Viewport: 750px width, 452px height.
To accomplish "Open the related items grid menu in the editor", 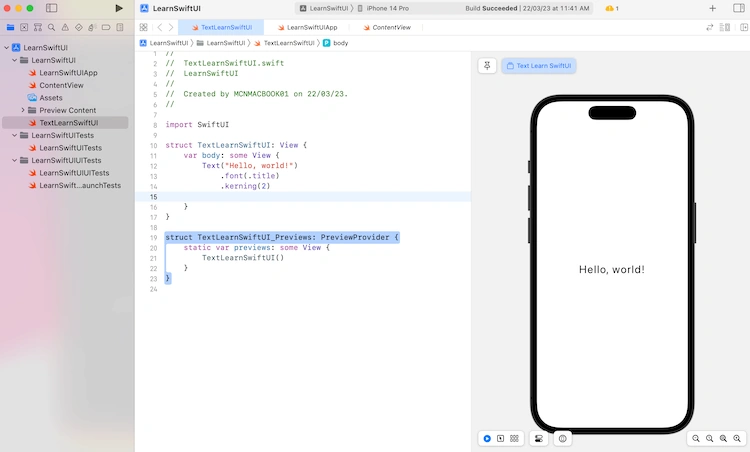I will pyautogui.click(x=143, y=27).
